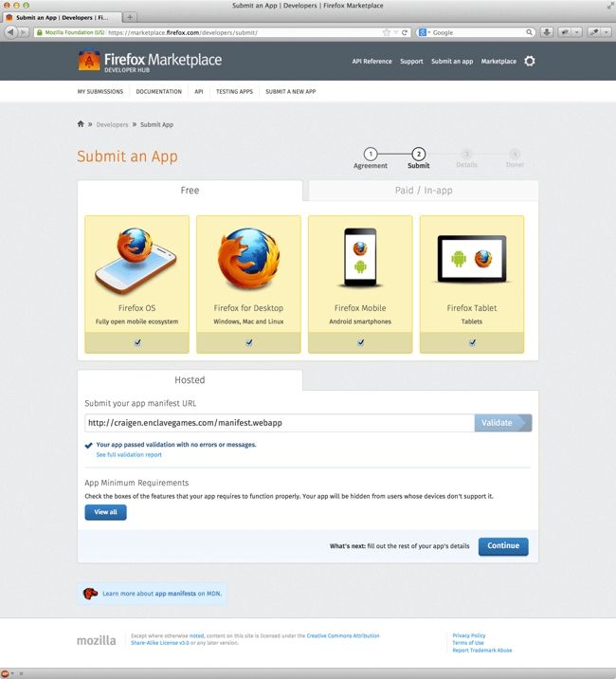This screenshot has height=679, width=616.
Task: Open See full validation report link
Action: 129,454
